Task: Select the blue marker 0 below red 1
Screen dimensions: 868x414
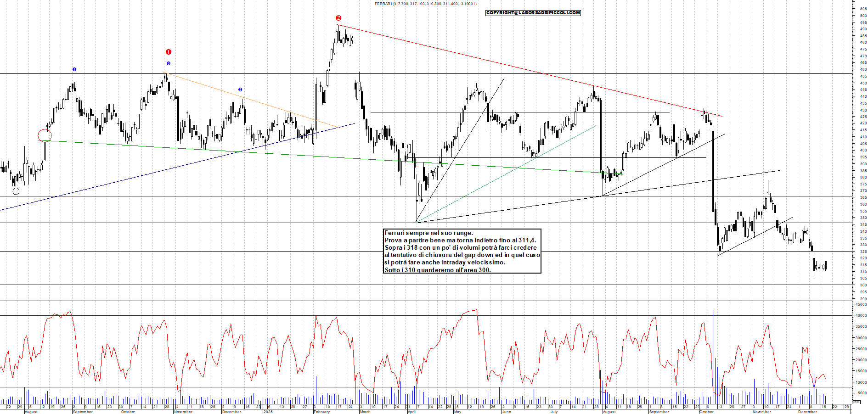Action: click(x=169, y=63)
